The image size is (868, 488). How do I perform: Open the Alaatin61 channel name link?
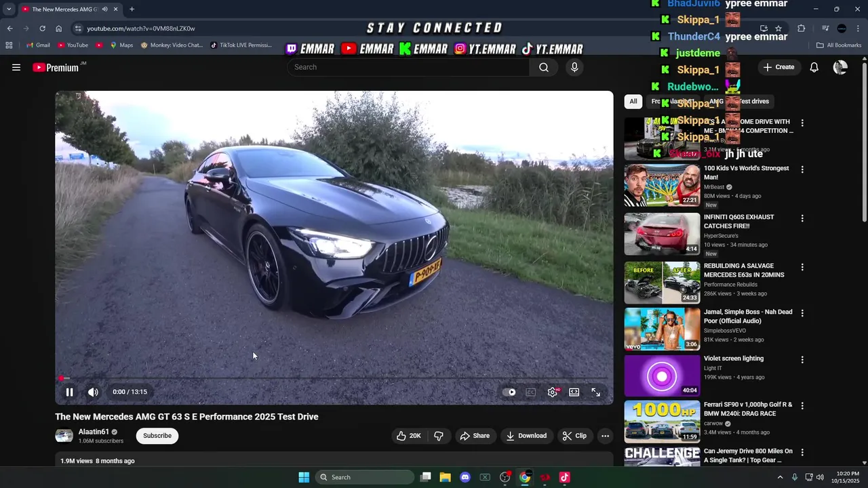pos(94,432)
